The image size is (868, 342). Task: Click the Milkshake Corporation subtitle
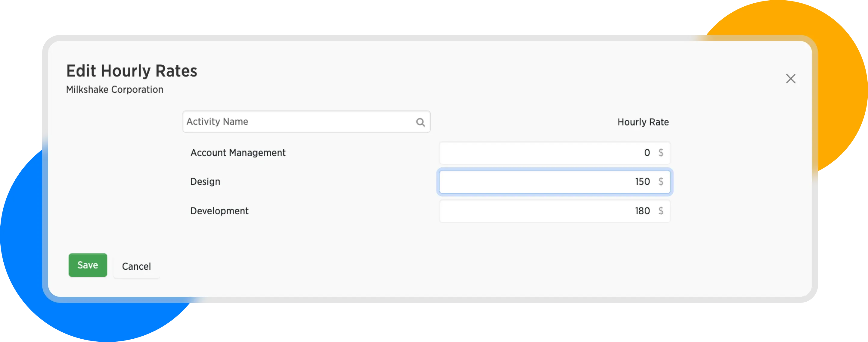(x=115, y=90)
